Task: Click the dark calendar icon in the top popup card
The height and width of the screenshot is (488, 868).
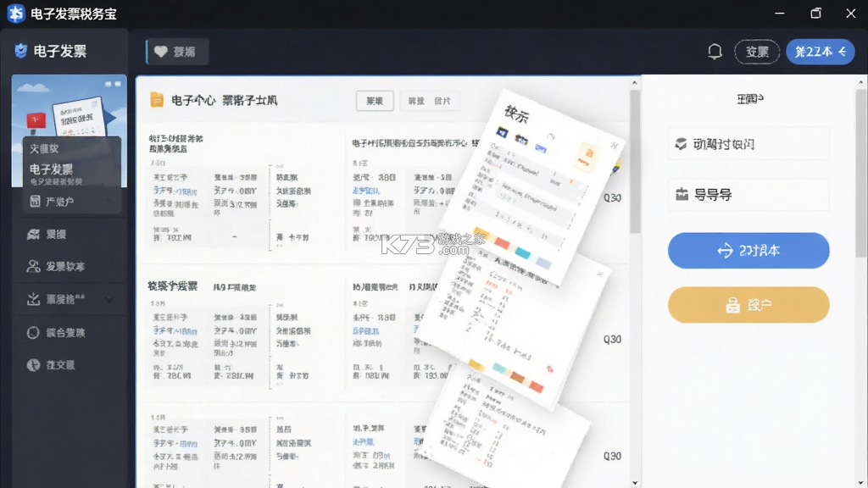Action: (x=521, y=140)
